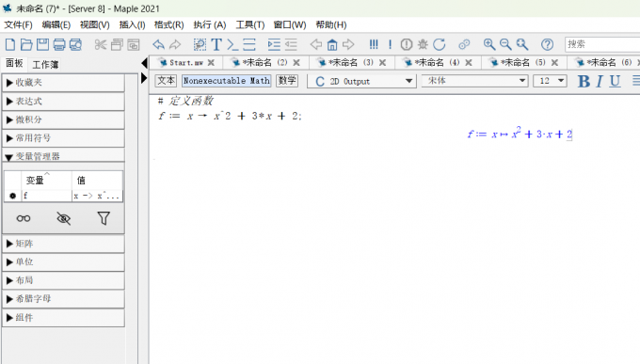Close the 未命名 (2) tab
The height and width of the screenshot is (364, 640).
296,62
